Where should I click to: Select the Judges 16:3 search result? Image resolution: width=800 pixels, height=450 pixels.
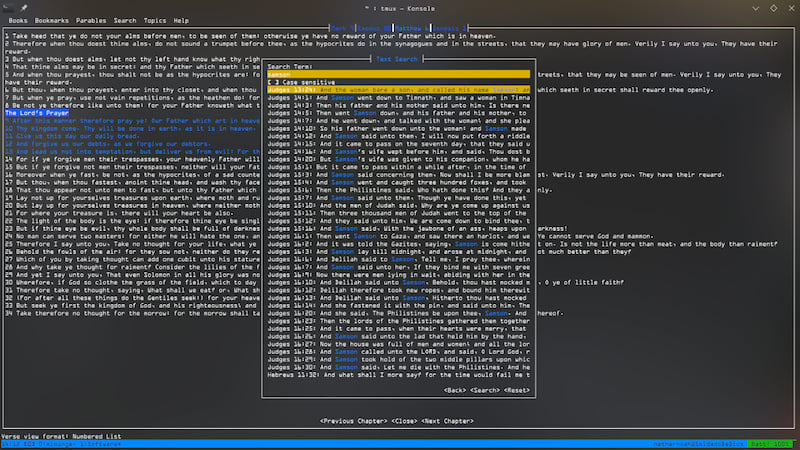pos(398,252)
